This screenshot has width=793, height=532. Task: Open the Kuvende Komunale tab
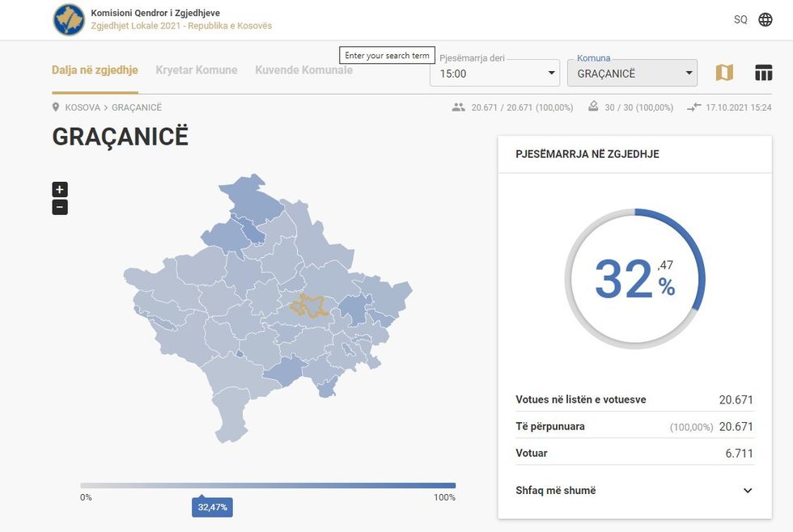(303, 70)
